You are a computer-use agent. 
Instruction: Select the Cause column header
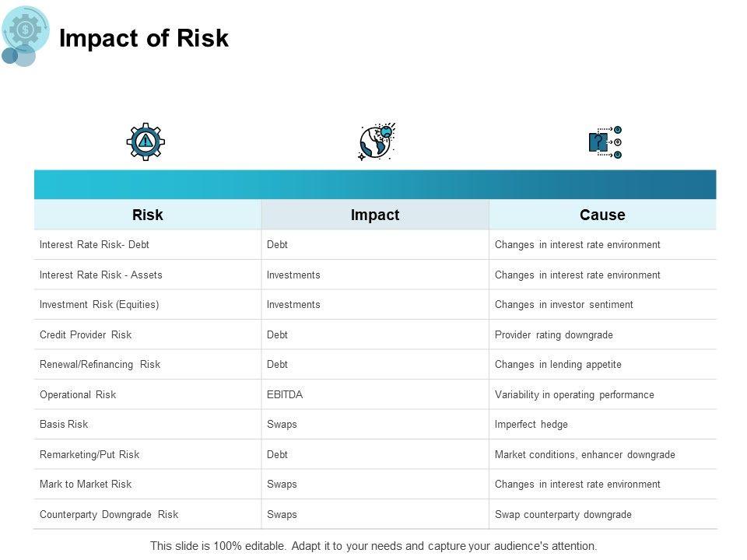click(x=602, y=215)
